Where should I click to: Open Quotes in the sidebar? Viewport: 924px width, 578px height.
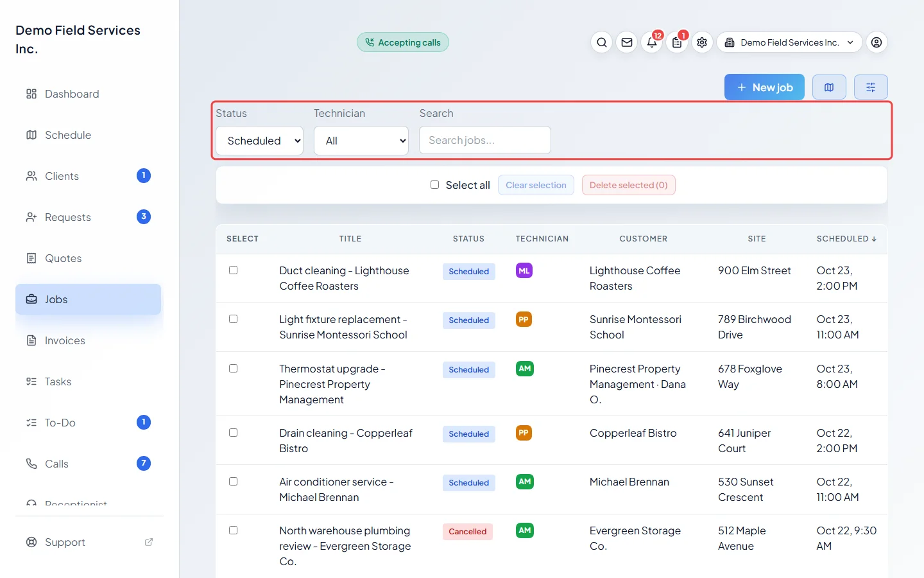point(89,258)
